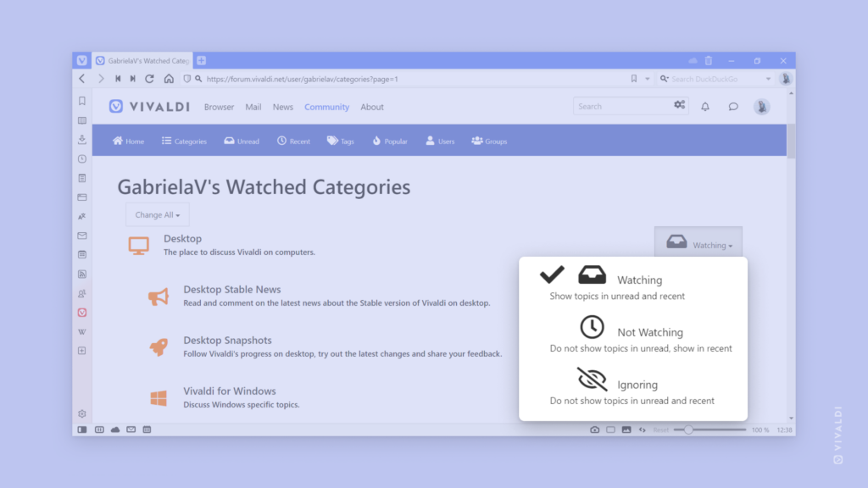Viewport: 868px width, 488px height.
Task: Expand the bookmark dropdown arrow in address bar
Action: tap(647, 79)
